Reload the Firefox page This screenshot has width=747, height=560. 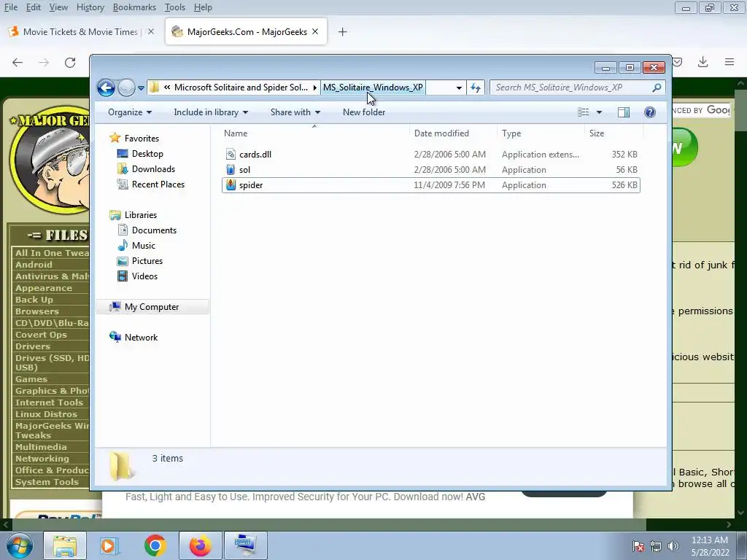(70, 63)
